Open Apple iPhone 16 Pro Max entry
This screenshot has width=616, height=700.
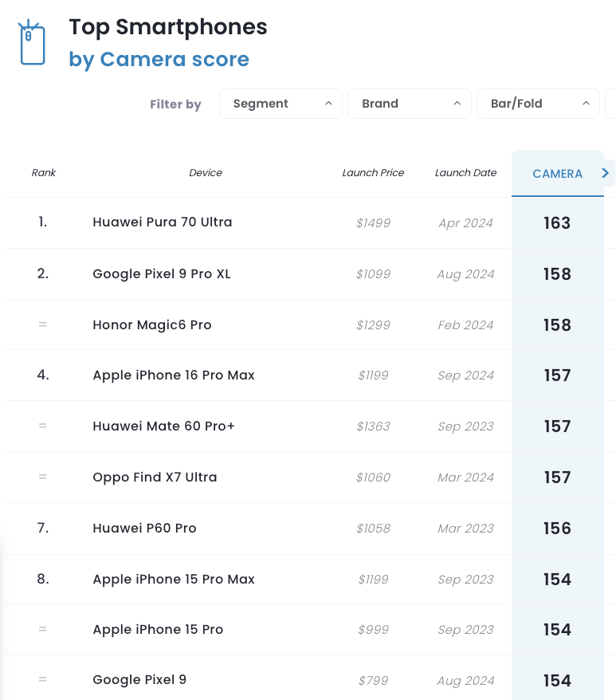coord(174,375)
